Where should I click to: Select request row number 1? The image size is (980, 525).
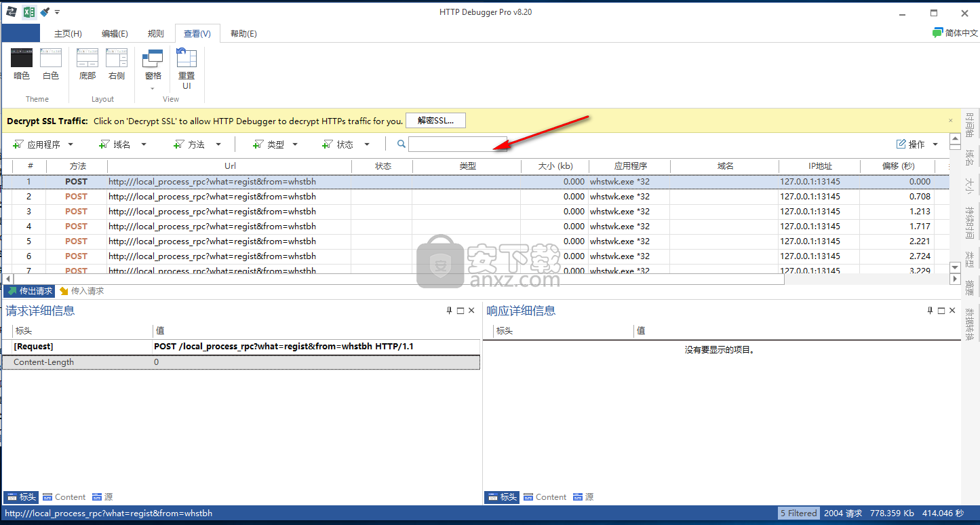(x=475, y=182)
